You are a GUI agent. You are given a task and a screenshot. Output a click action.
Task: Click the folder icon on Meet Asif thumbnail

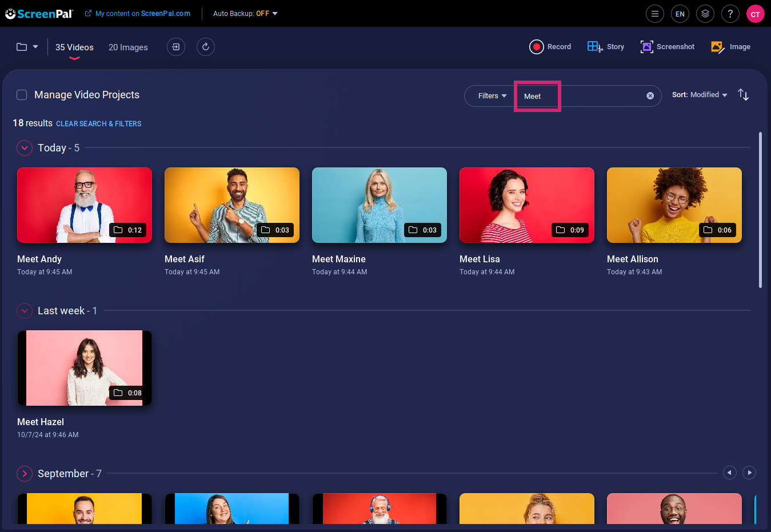pyautogui.click(x=266, y=230)
